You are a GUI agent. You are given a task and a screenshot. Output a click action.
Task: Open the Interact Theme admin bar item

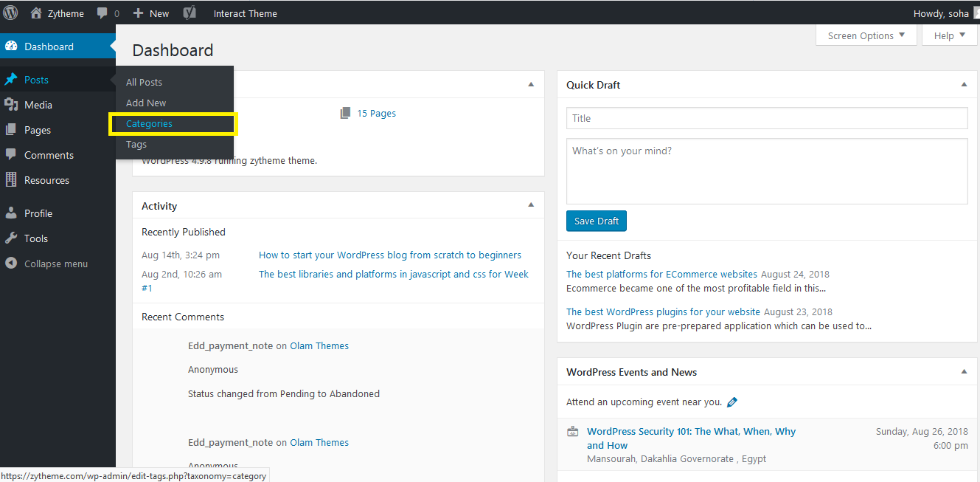(246, 13)
